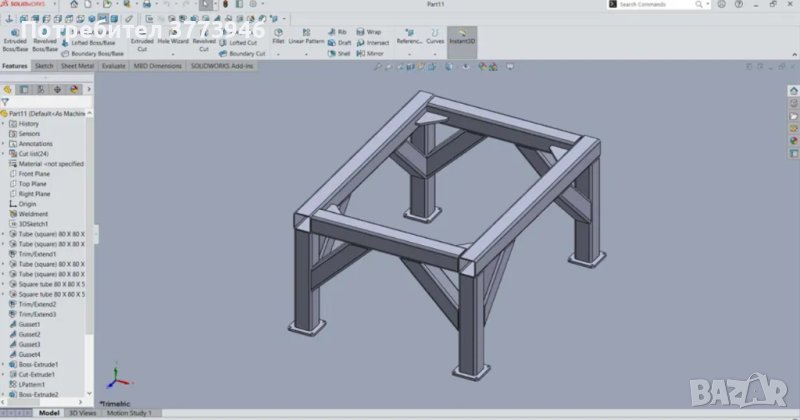
Task: Select Gusset1 in the feature tree
Action: click(29, 324)
